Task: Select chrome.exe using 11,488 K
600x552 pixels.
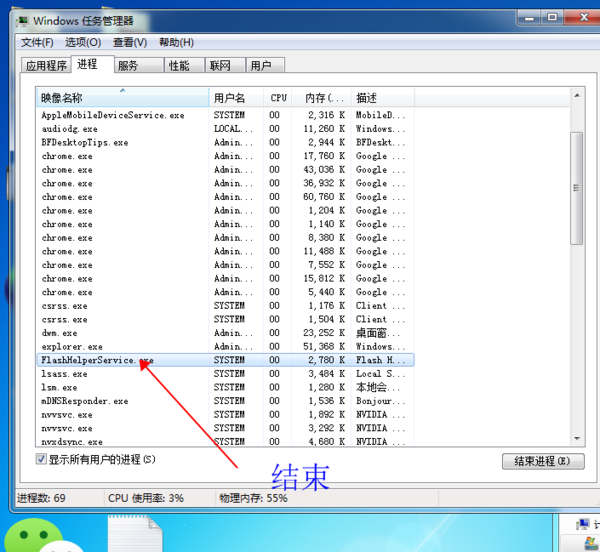Action: [x=225, y=251]
